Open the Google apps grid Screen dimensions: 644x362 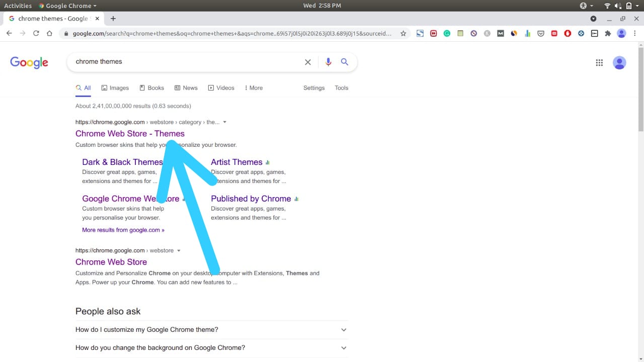[x=599, y=63]
